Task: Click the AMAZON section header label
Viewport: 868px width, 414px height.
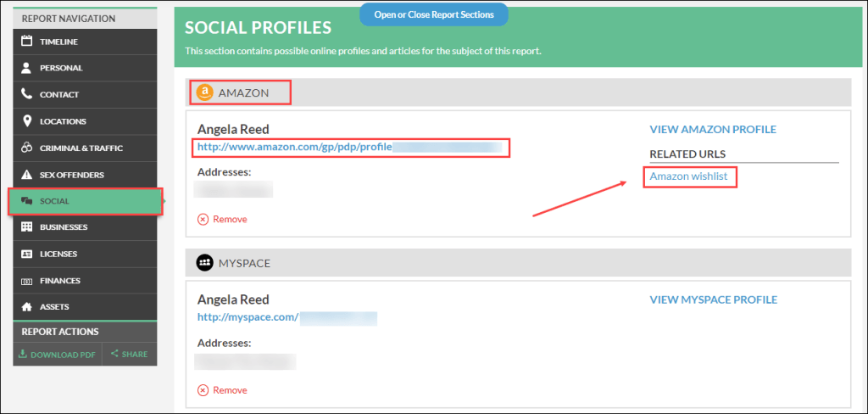Action: tap(243, 93)
